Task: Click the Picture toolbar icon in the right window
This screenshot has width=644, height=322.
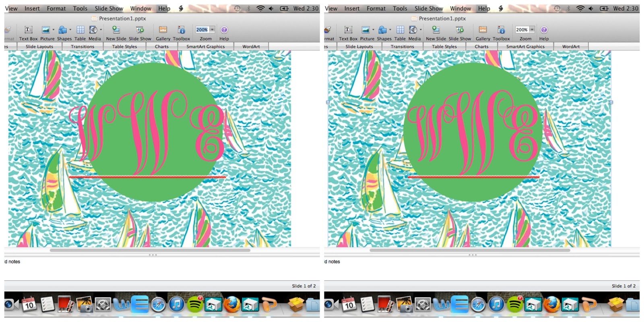Action: [365, 30]
